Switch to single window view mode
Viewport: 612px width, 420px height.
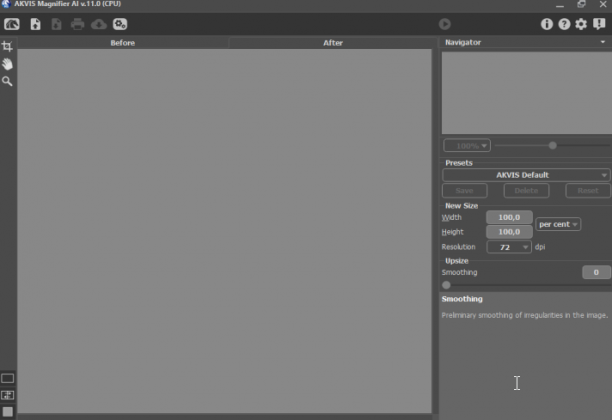click(x=7, y=378)
